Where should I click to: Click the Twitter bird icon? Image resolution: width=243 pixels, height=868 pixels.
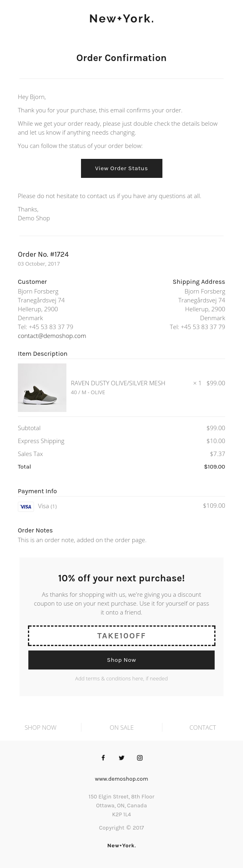122,758
